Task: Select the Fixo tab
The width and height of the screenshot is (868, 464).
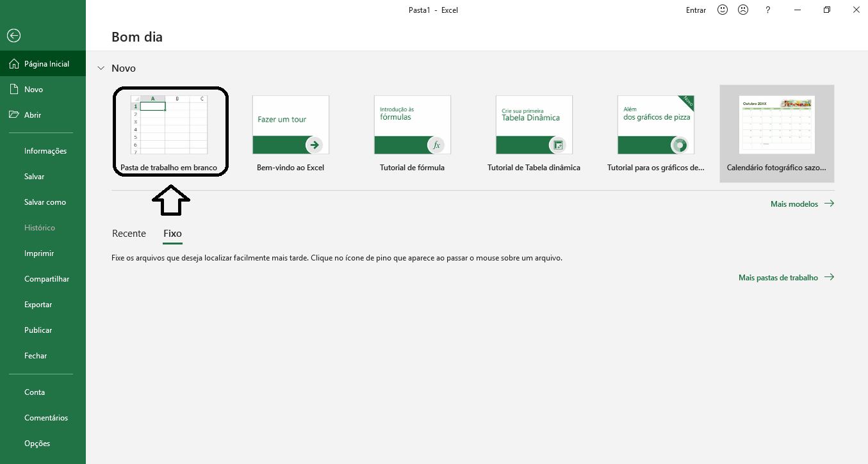Action: (x=172, y=234)
